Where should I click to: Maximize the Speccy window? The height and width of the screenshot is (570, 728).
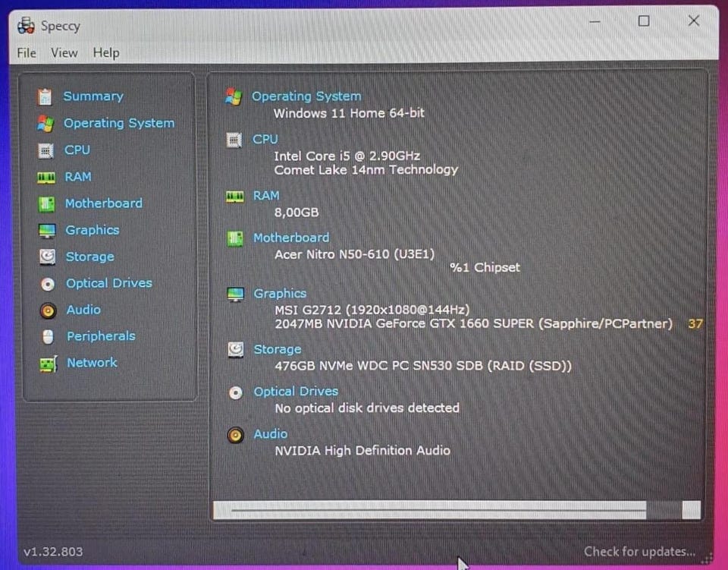click(x=644, y=21)
